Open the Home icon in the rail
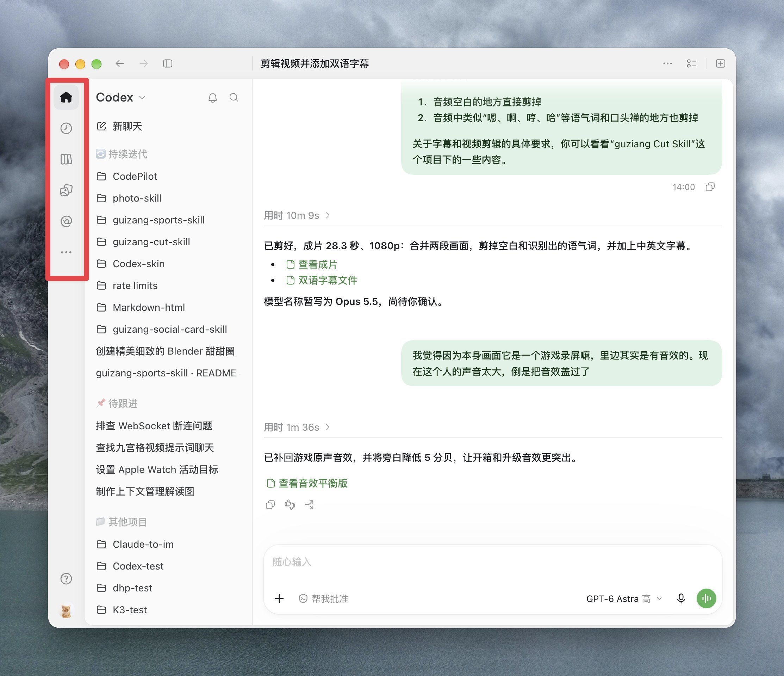This screenshot has width=784, height=676. (x=66, y=97)
